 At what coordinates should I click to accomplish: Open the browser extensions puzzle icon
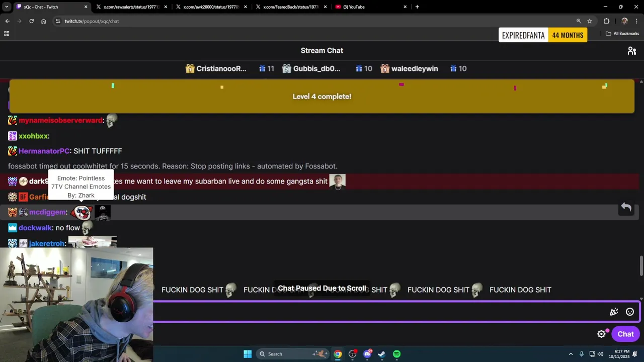(606, 21)
